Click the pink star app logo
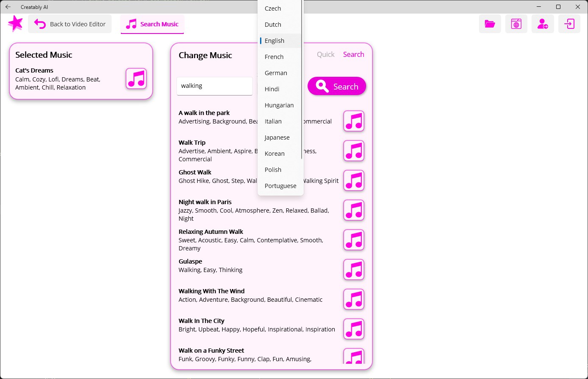 pyautogui.click(x=15, y=23)
